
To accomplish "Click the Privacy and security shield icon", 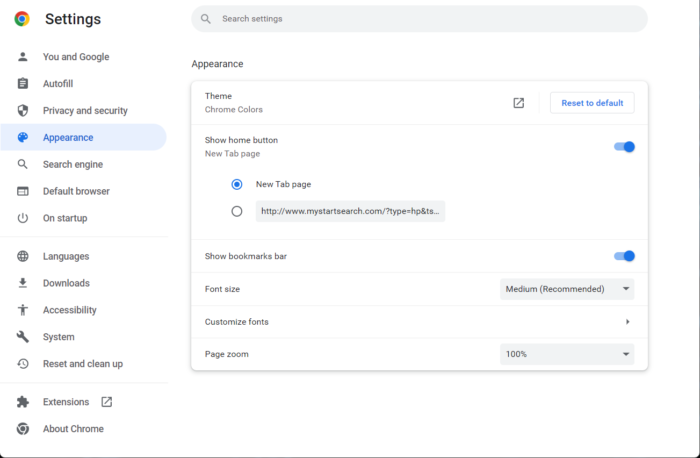I will click(x=22, y=111).
